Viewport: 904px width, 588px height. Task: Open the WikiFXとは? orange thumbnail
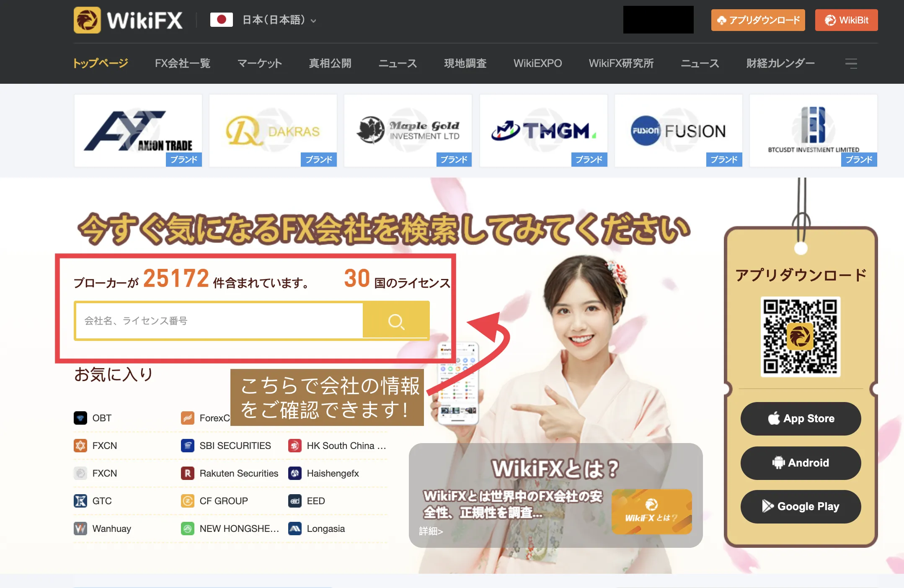pos(651,511)
